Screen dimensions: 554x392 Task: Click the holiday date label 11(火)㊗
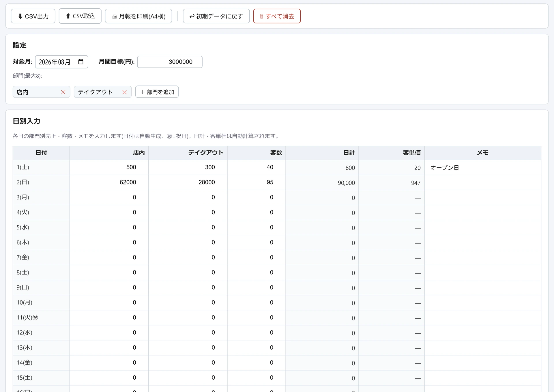(x=27, y=318)
